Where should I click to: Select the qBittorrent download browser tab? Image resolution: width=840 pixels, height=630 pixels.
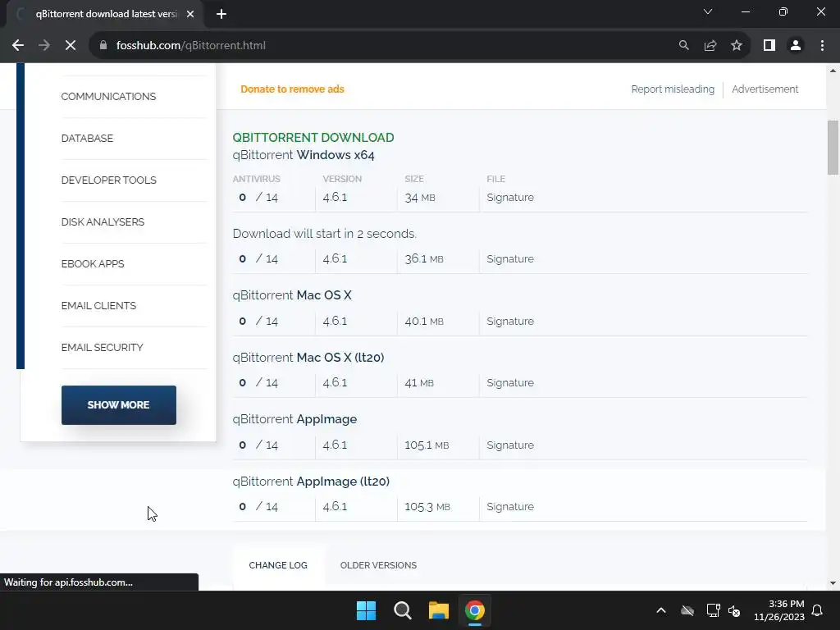(x=106, y=14)
